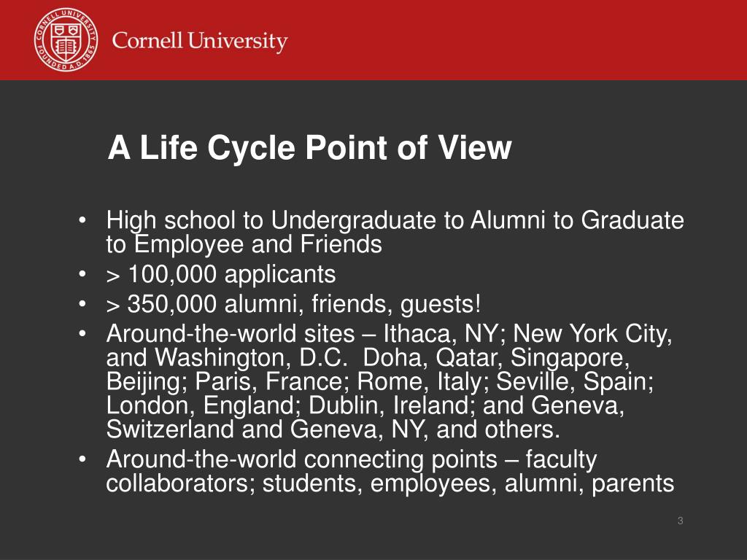747x560 pixels.
Task: Click the line to Employee and Friends
Action: [244, 244]
